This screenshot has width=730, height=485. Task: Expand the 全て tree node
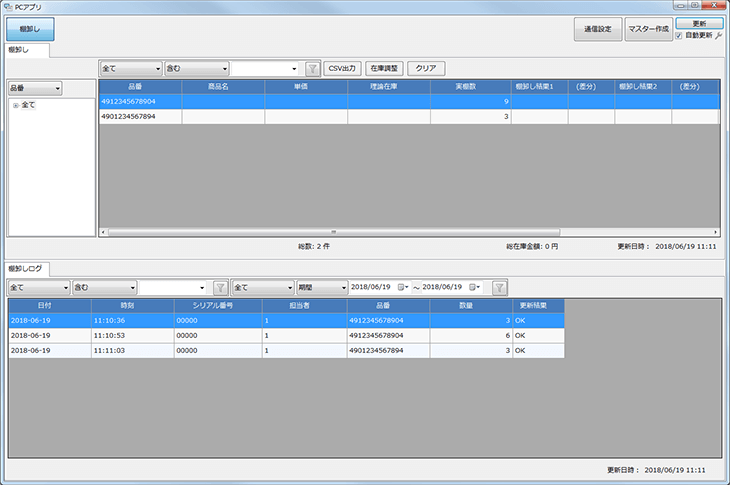[x=15, y=105]
